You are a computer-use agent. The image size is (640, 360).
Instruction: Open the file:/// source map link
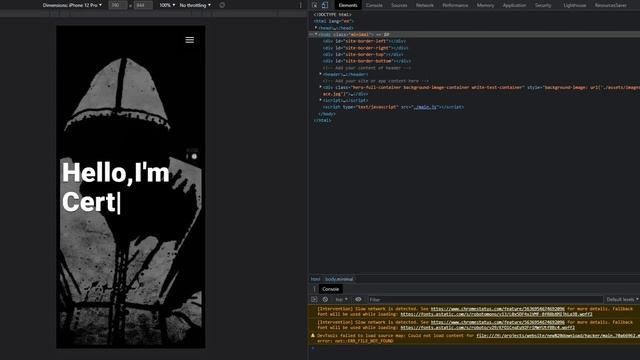tap(558, 336)
